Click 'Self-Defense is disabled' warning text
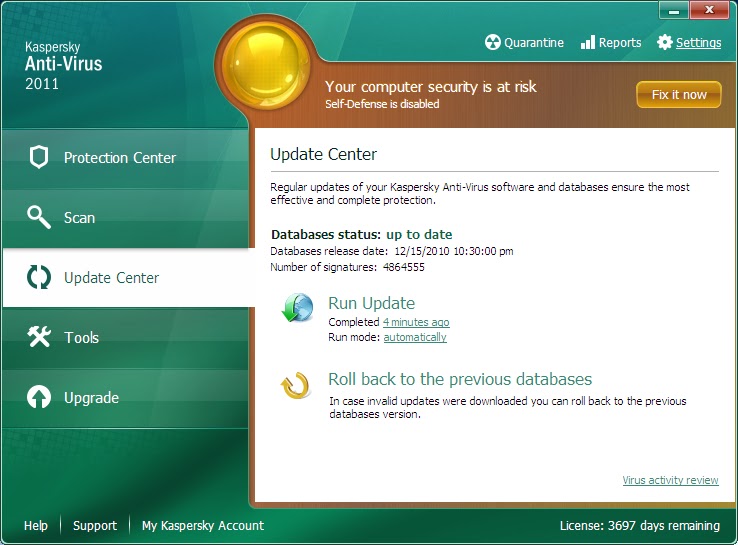The width and height of the screenshot is (738, 545). (382, 104)
